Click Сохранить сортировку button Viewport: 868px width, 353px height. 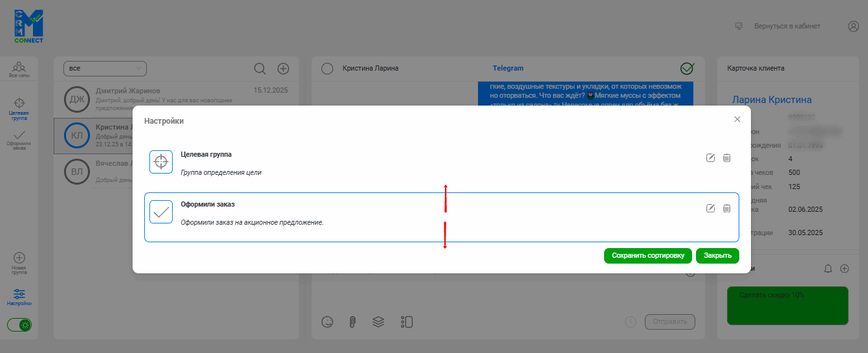(x=648, y=256)
